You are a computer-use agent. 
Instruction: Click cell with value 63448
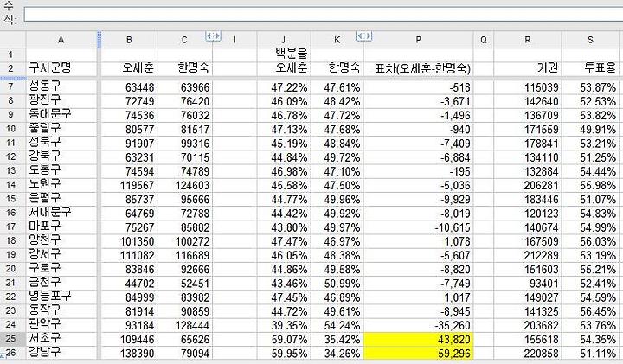pyautogui.click(x=129, y=87)
